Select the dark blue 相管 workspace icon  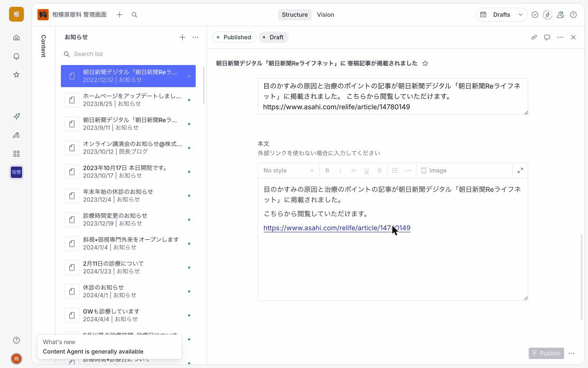[x=16, y=172]
